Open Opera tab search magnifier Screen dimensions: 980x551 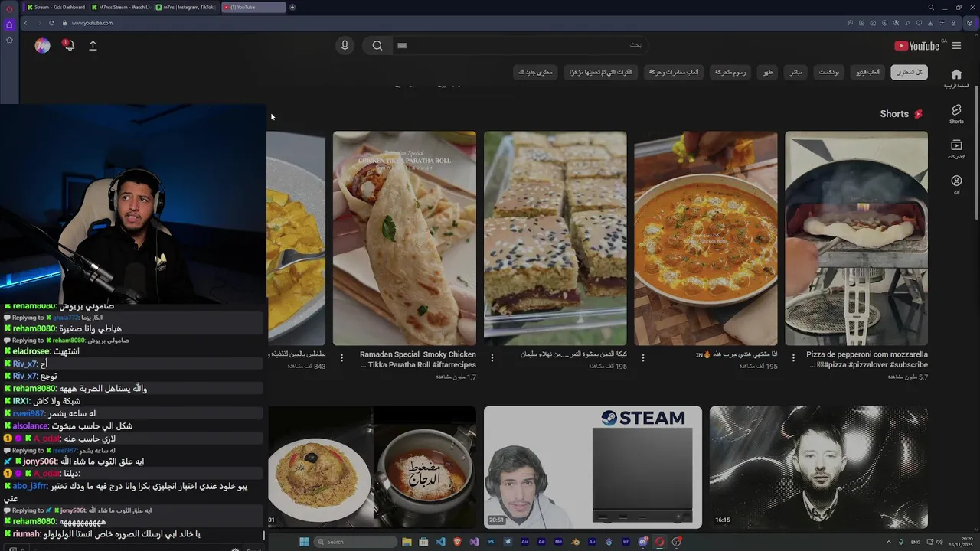tap(931, 7)
